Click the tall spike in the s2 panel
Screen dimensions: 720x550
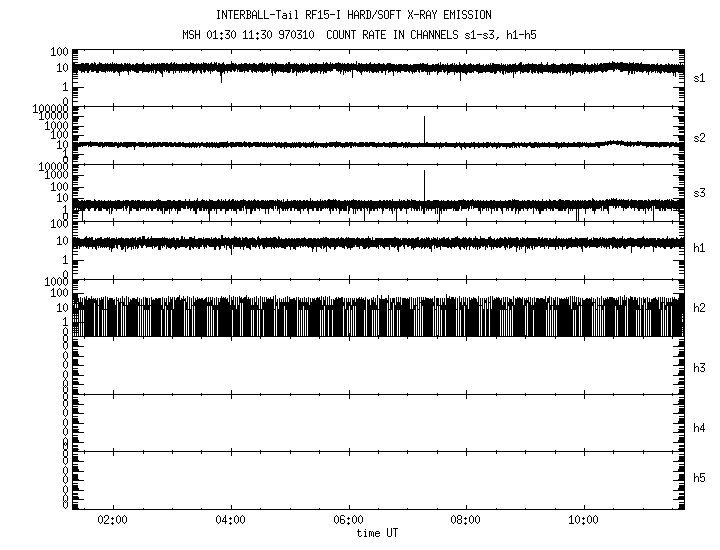pos(424,128)
